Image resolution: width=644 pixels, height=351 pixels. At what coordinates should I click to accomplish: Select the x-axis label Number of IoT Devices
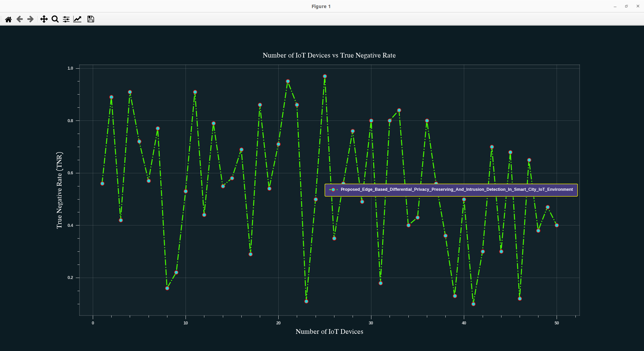click(x=329, y=331)
